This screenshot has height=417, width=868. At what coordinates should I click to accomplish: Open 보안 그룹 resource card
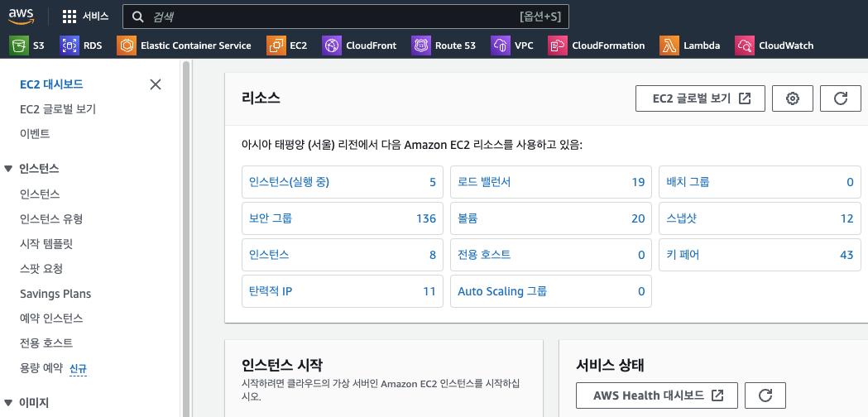coord(342,218)
